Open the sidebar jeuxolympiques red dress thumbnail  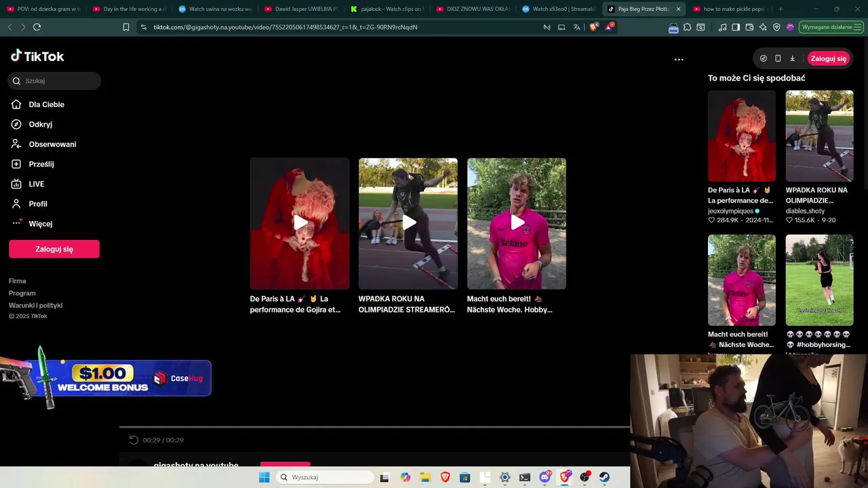pyautogui.click(x=742, y=136)
